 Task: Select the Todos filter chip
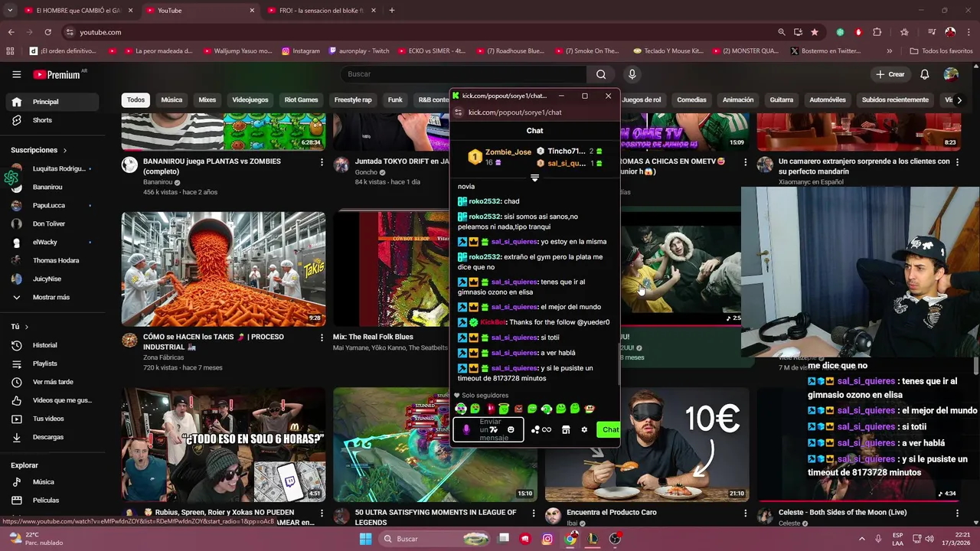coord(136,100)
